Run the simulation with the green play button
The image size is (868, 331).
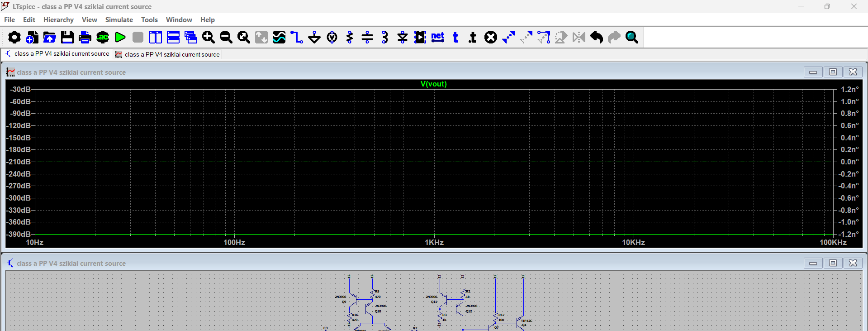tap(120, 37)
